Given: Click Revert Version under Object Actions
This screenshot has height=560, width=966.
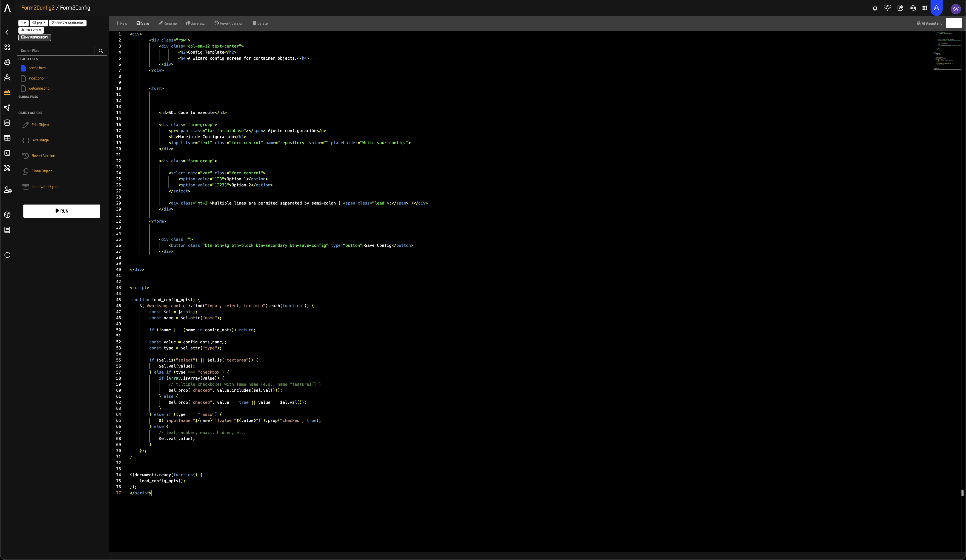Looking at the screenshot, I should click(43, 156).
